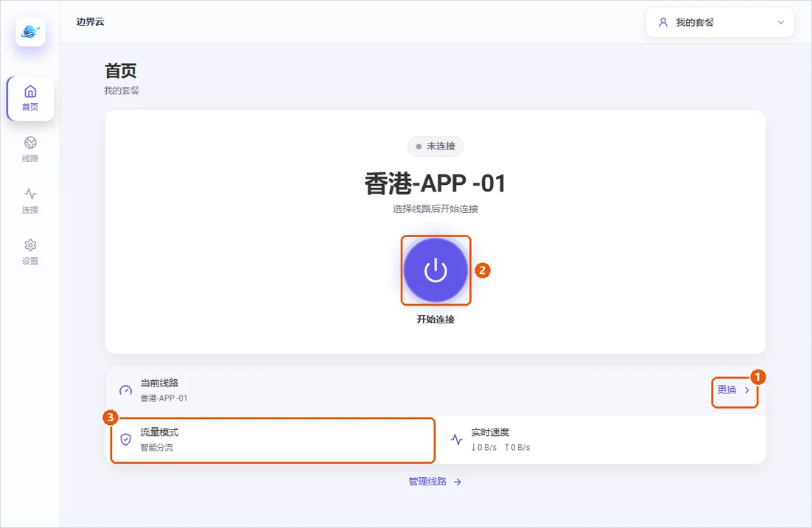Open the 流量模式 智能分流 setting
The height and width of the screenshot is (528, 812).
[x=273, y=440]
